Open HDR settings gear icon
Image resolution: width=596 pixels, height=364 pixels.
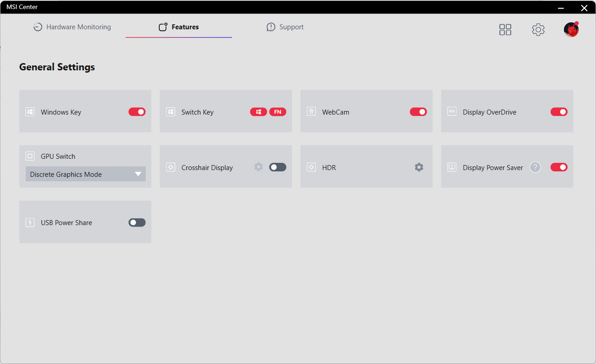click(419, 167)
